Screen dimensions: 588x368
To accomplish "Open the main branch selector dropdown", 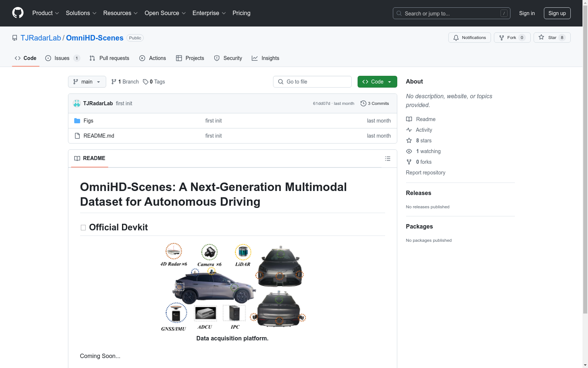I will tap(87, 82).
